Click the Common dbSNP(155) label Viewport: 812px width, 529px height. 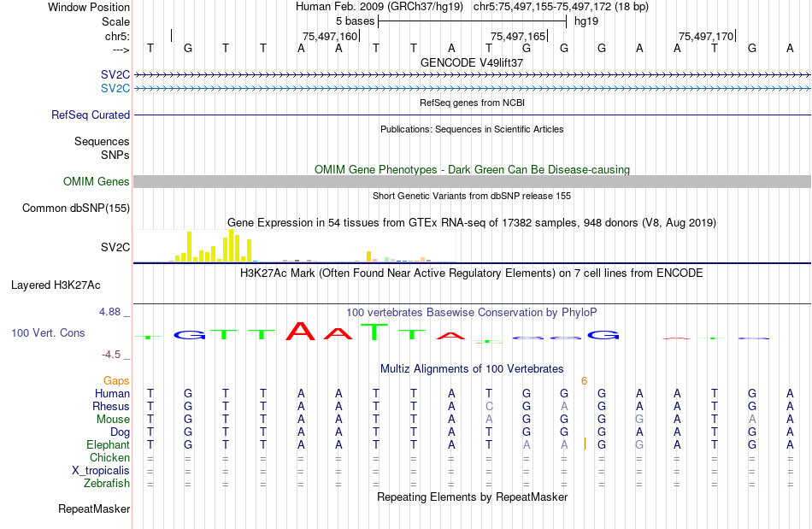(75, 208)
